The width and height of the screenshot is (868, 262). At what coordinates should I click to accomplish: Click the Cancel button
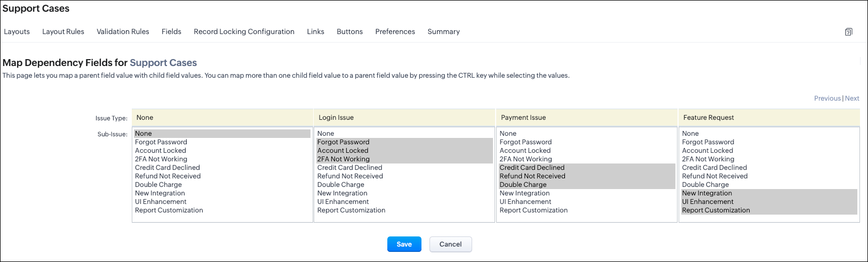pos(450,244)
